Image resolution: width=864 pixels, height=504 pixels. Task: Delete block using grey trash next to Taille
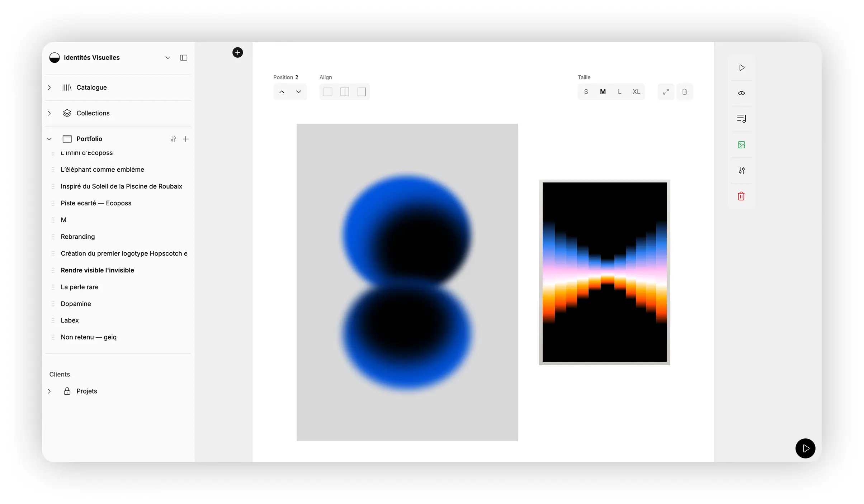(684, 92)
